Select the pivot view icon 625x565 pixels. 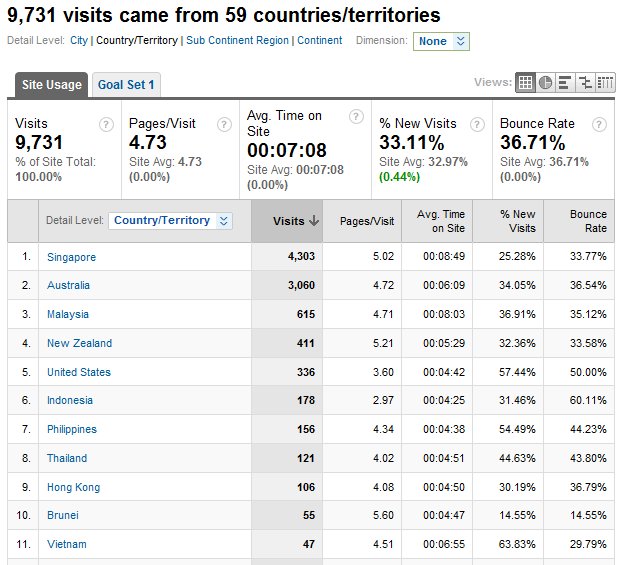coord(605,83)
